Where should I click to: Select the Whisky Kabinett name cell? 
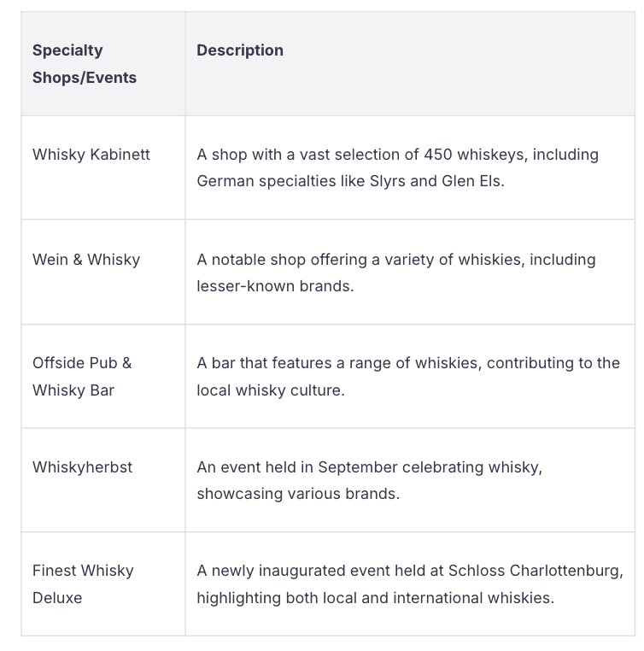point(91,155)
